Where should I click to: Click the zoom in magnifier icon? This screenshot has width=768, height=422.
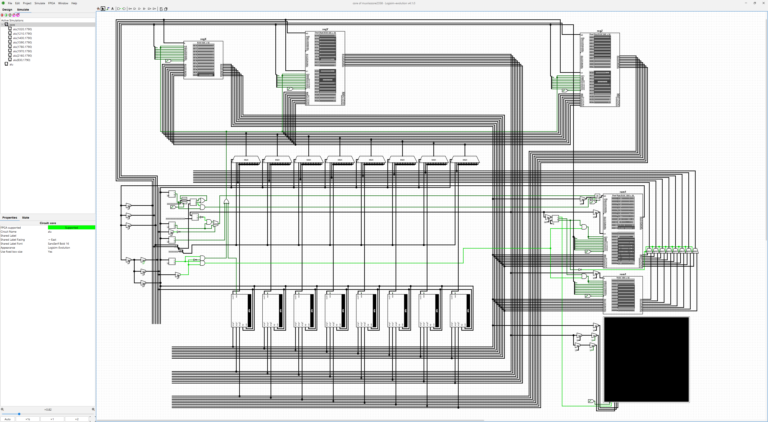coord(93,409)
